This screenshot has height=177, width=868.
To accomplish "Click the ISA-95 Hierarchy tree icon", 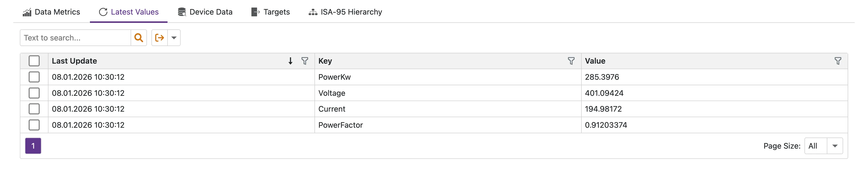I will 313,12.
